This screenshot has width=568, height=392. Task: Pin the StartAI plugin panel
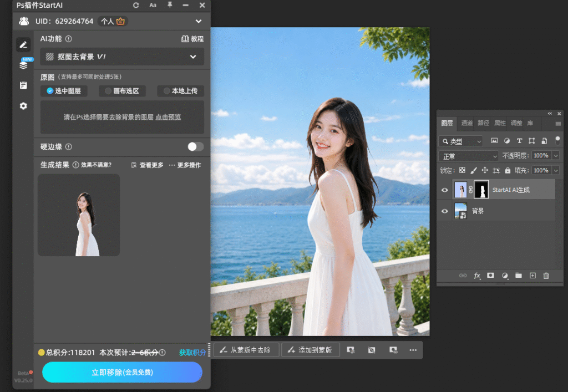coord(170,5)
